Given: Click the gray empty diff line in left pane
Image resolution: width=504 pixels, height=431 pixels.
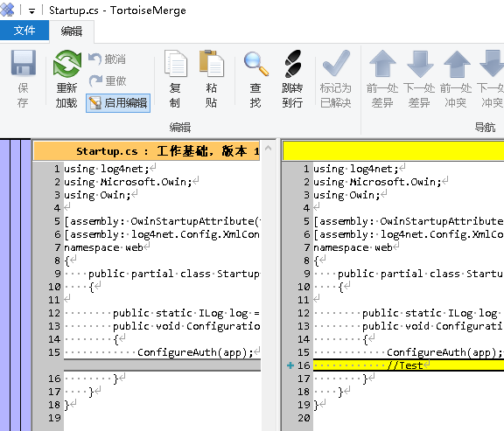Looking at the screenshot, I should pos(162,365).
